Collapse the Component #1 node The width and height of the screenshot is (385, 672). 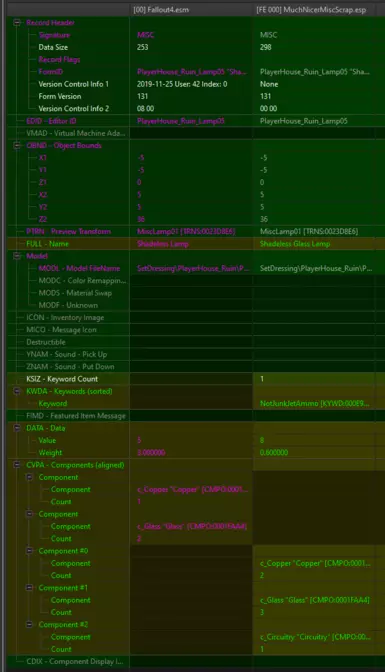click(x=30, y=588)
